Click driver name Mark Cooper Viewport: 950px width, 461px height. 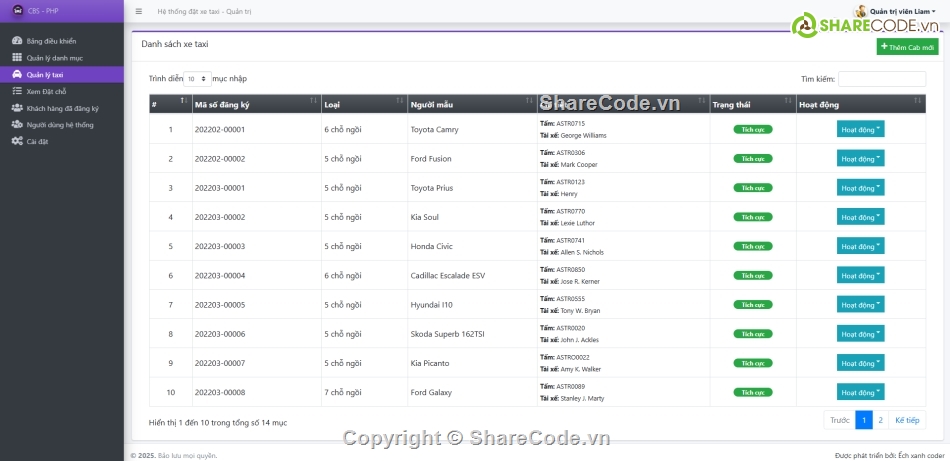[x=579, y=165]
